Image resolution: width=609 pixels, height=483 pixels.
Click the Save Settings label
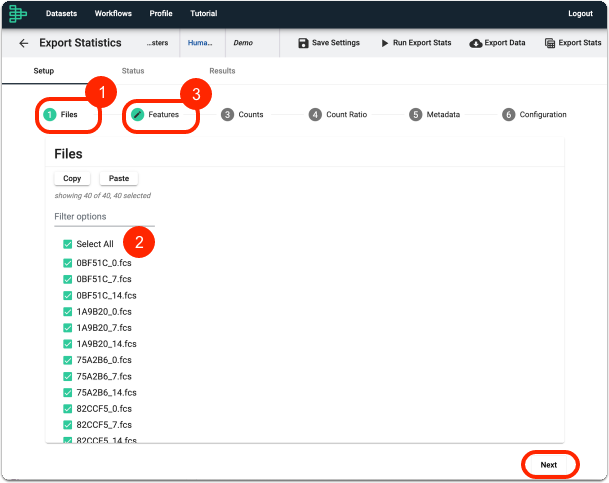click(x=336, y=43)
